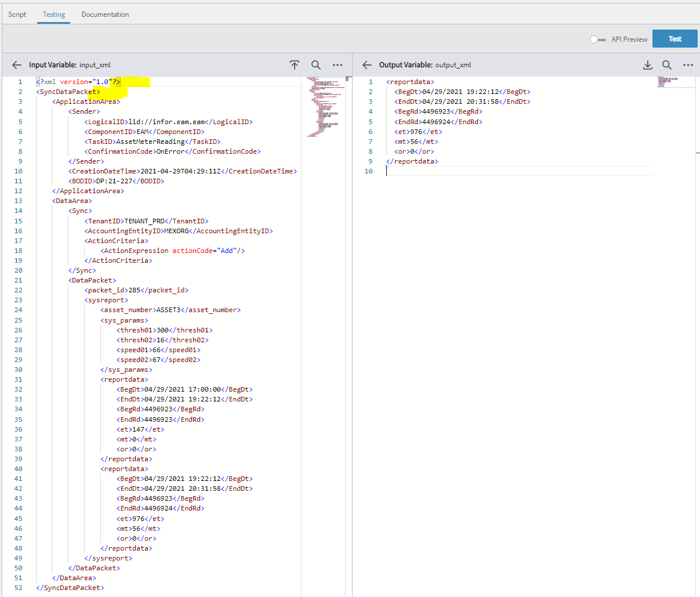Click the AccountingEntityID MEXORG line

click(179, 231)
